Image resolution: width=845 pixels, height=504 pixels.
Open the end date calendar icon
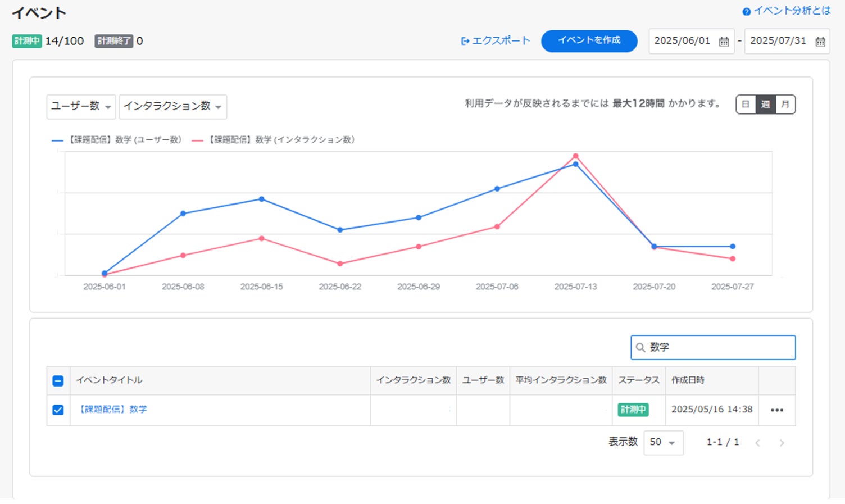pos(820,42)
